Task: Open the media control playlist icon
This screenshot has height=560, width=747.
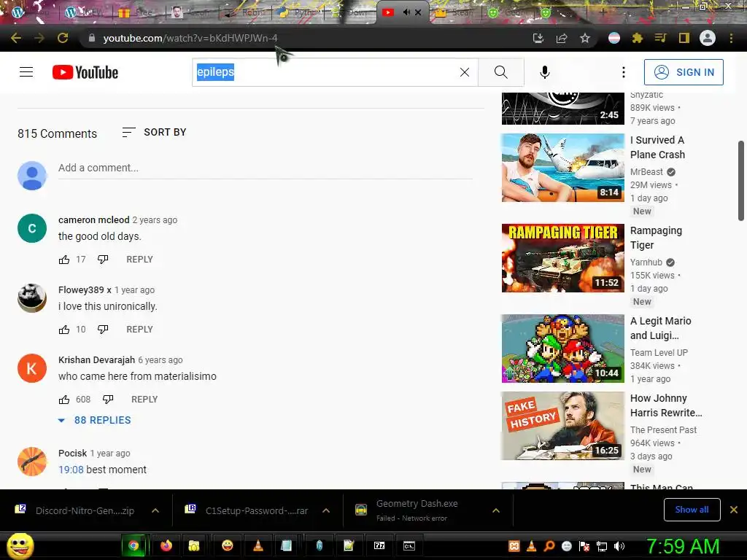Action: click(x=661, y=38)
